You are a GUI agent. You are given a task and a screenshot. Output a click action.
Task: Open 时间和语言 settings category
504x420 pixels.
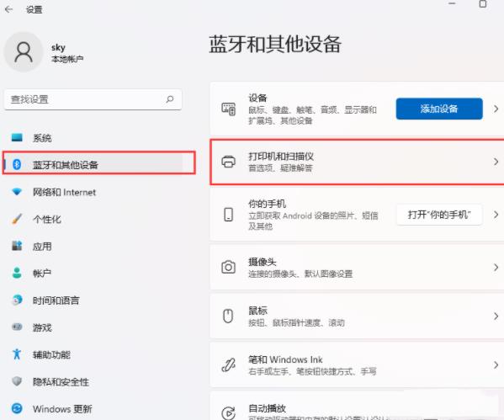93,300
